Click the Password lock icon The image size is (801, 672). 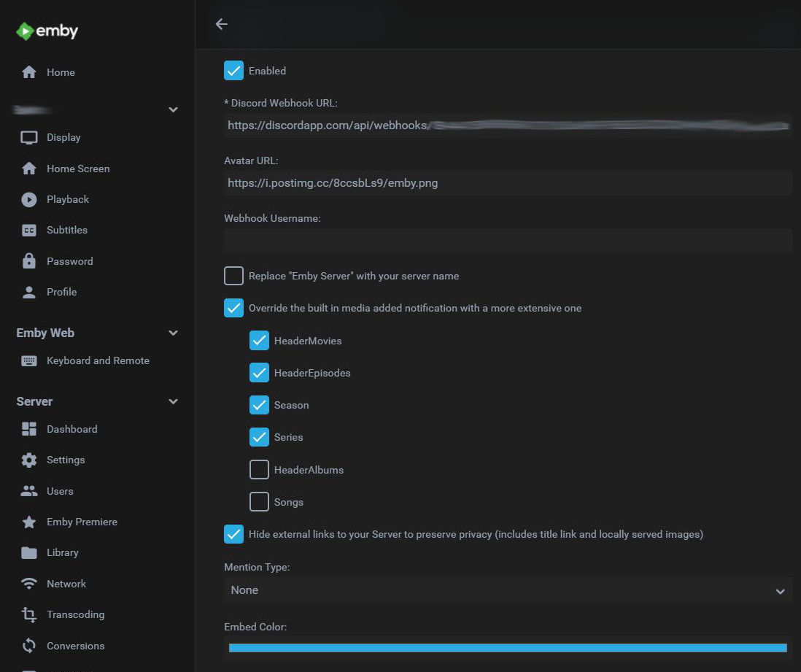[29, 261]
